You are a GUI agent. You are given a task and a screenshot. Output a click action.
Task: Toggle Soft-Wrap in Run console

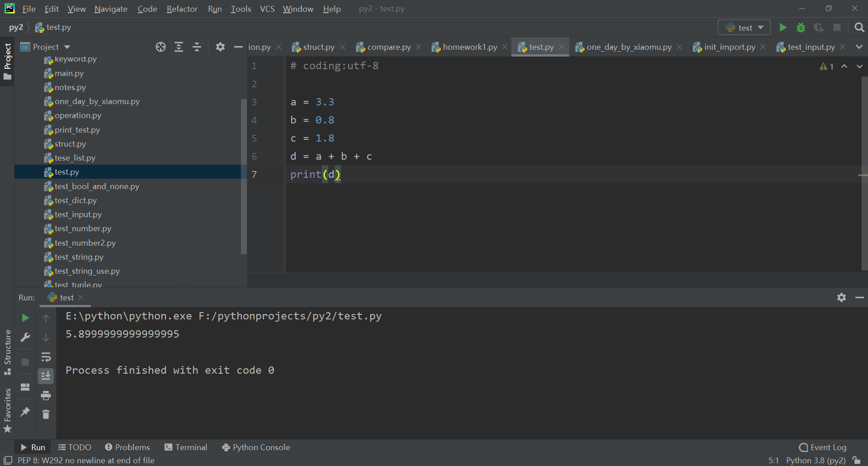coord(46,357)
